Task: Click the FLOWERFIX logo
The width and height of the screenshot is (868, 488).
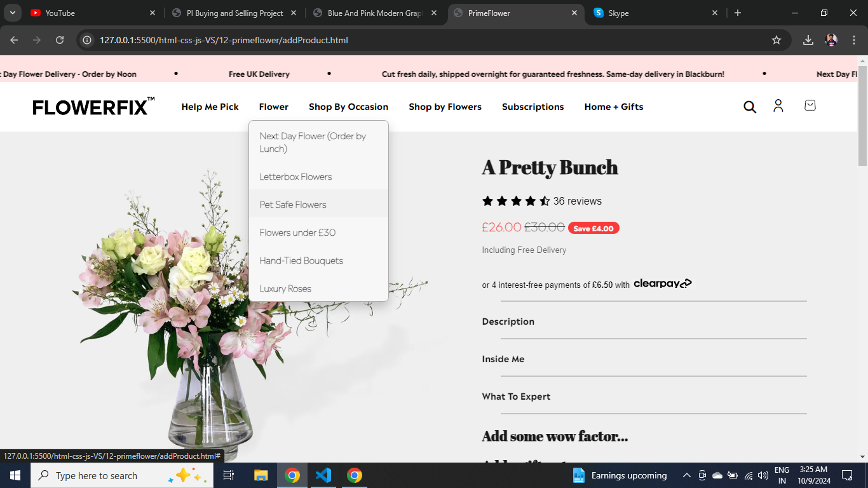Action: 93,107
